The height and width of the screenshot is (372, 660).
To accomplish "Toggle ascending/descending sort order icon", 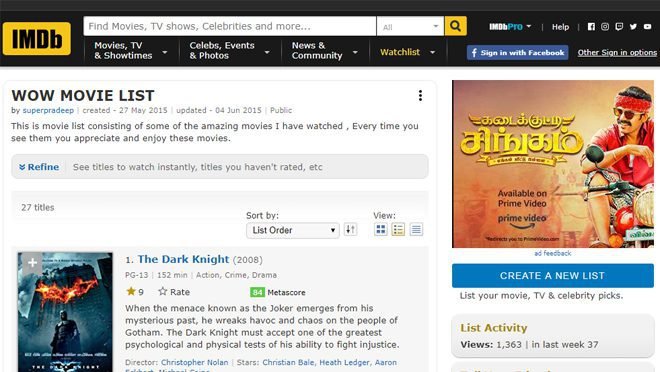I will (350, 229).
